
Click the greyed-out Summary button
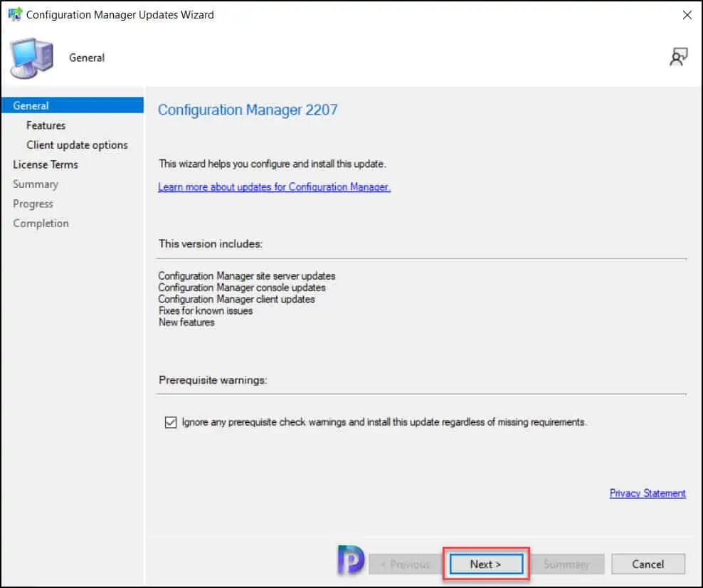[567, 564]
